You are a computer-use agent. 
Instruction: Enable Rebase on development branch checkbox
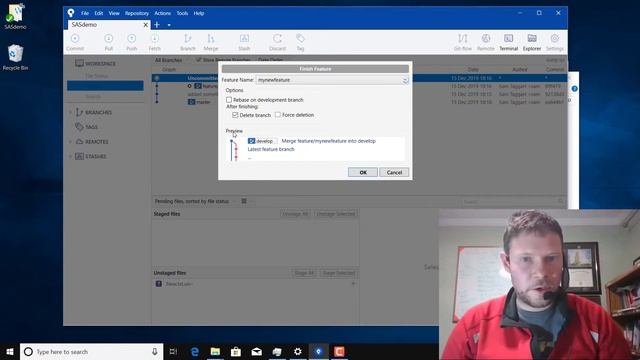point(229,100)
